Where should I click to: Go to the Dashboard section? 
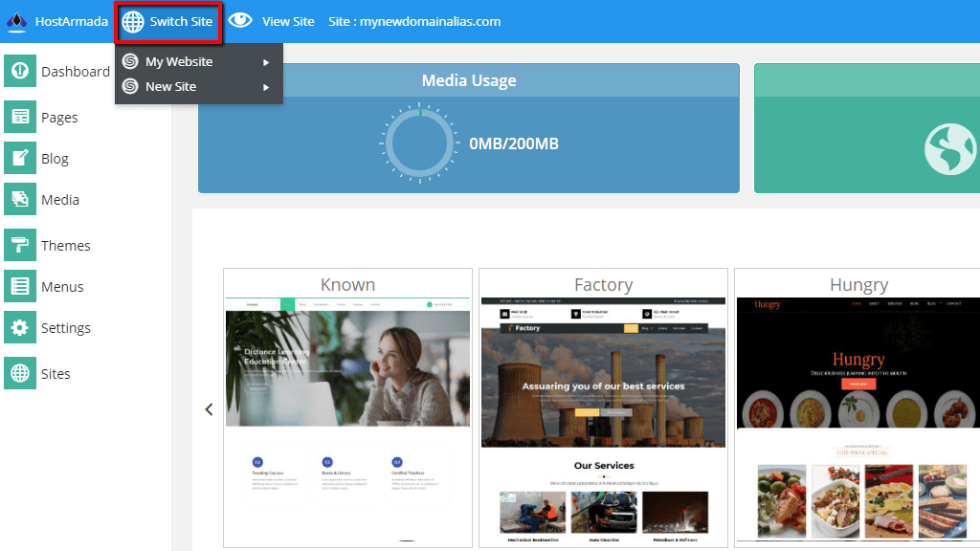[x=76, y=72]
